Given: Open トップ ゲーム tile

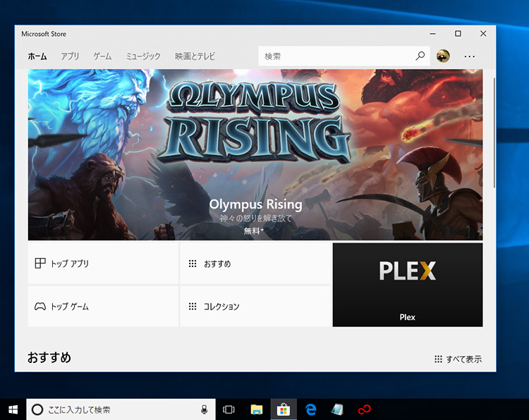Looking at the screenshot, I should [x=103, y=307].
